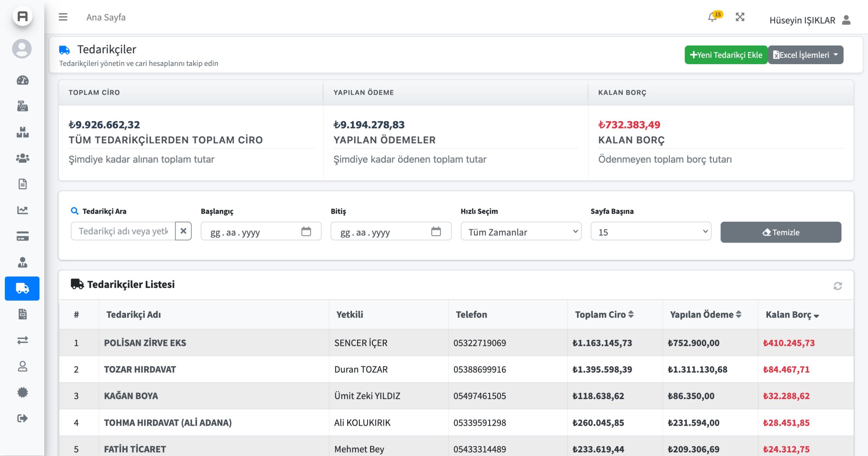This screenshot has height=456, width=868.
Task: Click the Ana Sayfa breadcrumb
Action: pyautogui.click(x=106, y=17)
